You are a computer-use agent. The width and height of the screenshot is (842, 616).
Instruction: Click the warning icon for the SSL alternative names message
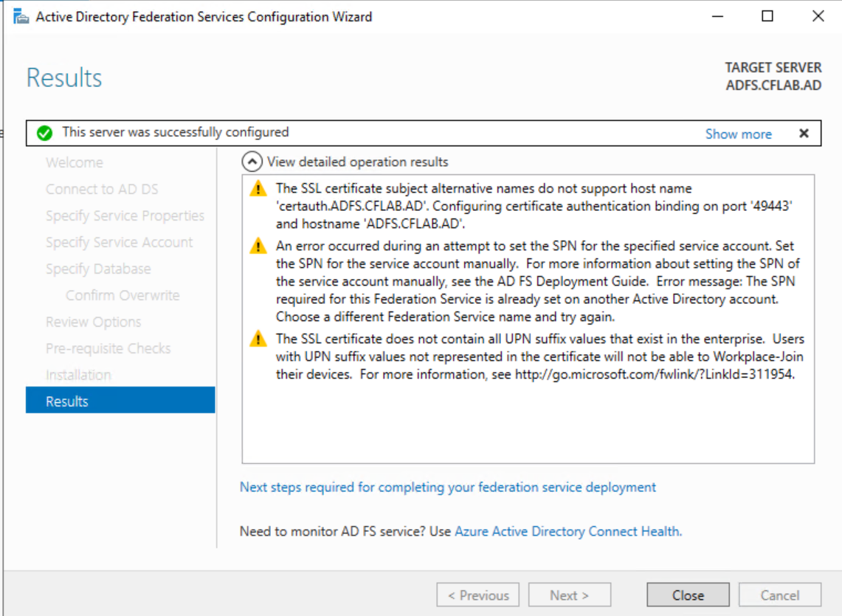click(x=258, y=189)
